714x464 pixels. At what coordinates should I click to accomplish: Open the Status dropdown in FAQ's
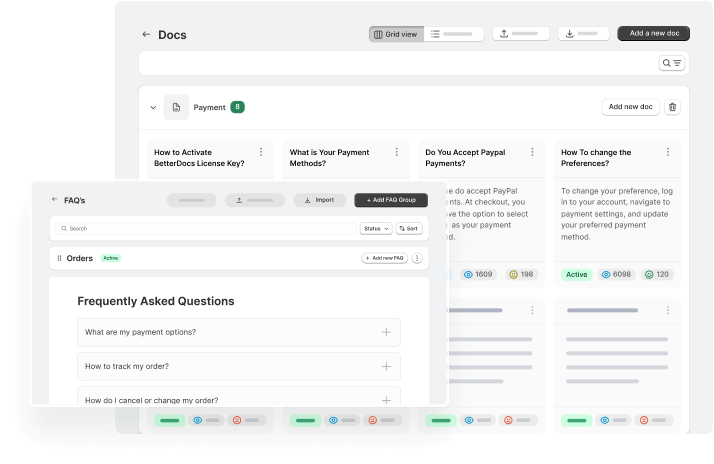tap(375, 228)
